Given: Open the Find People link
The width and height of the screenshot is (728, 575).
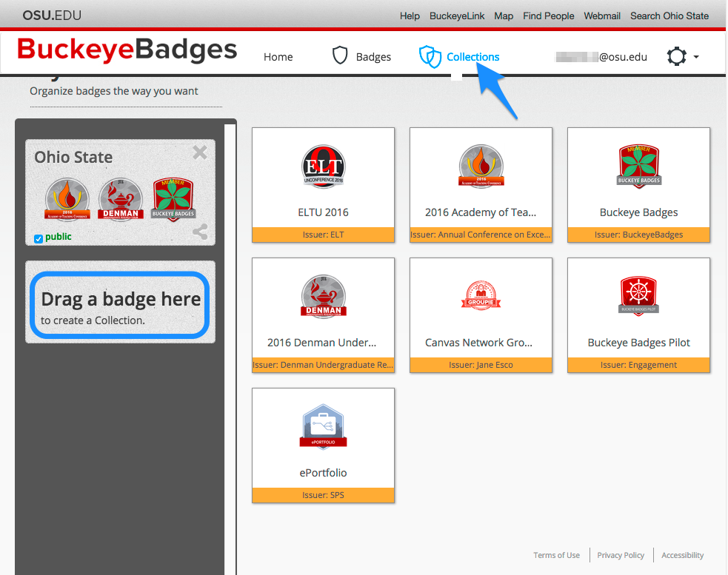Looking at the screenshot, I should (549, 16).
